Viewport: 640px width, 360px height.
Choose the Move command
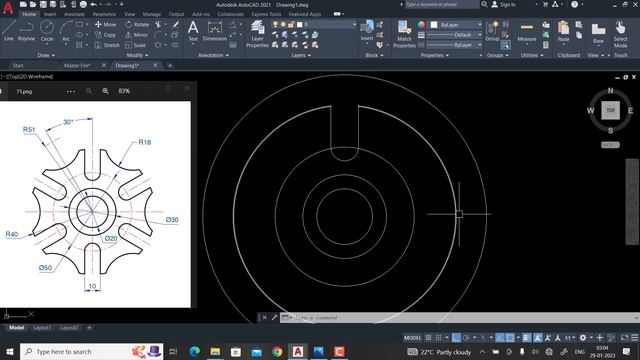point(106,24)
